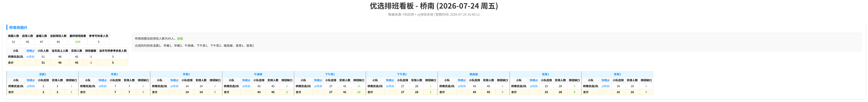Click the 桥南商圈片 section title
Image resolution: width=868 pixels, height=102 pixels.
pyautogui.click(x=18, y=28)
